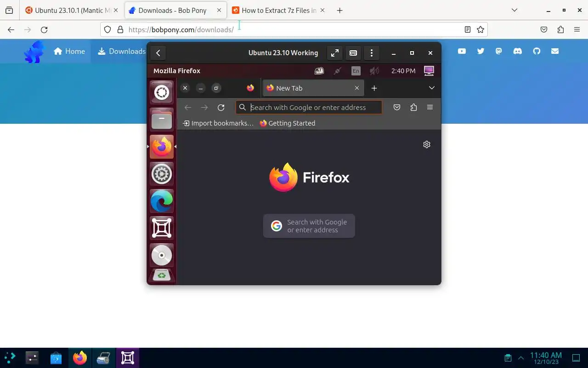Show hidden system tray icons arrow
The height and width of the screenshot is (368, 588).
pyautogui.click(x=521, y=358)
